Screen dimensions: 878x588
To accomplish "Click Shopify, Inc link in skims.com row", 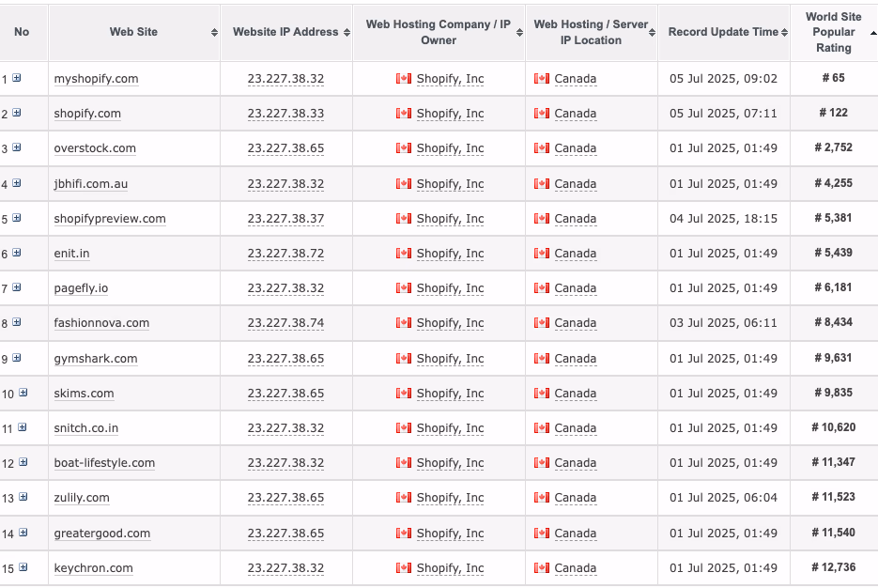I will (x=450, y=394).
